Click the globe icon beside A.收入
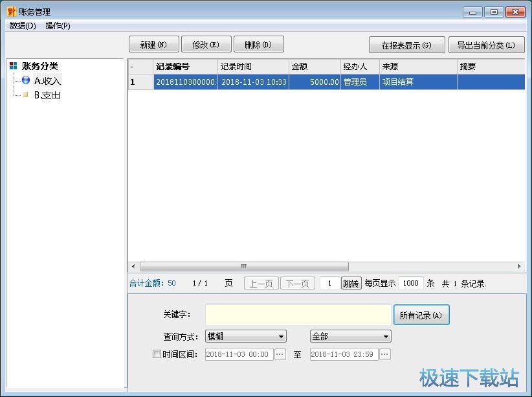 pyautogui.click(x=26, y=80)
